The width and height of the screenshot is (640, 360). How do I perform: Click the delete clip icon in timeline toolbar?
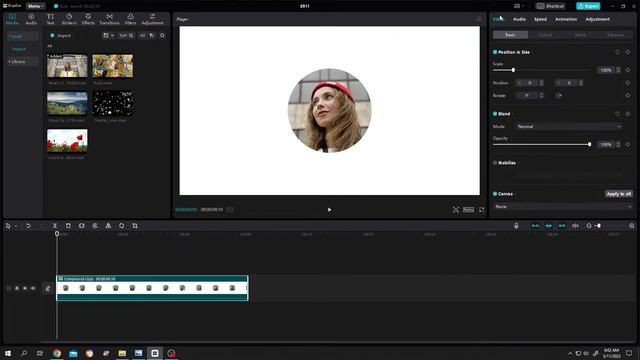click(x=68, y=226)
